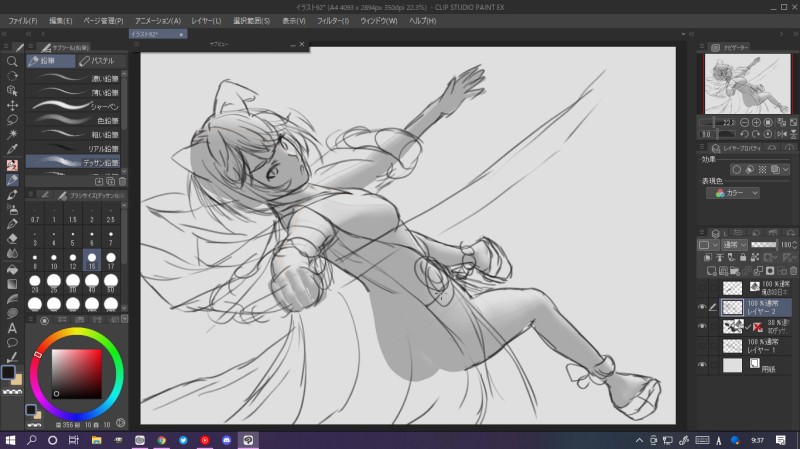Delete the selected layer
The width and height of the screenshot is (800, 449).
pos(793,271)
